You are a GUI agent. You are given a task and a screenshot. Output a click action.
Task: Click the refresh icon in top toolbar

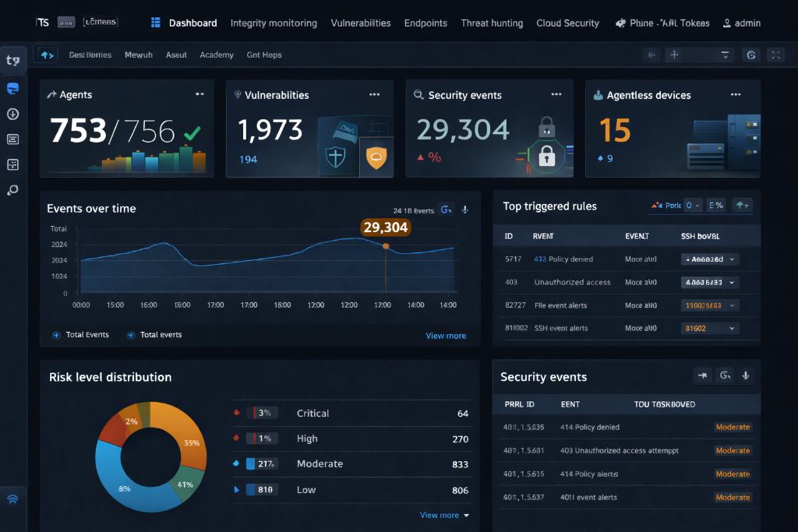[751, 55]
